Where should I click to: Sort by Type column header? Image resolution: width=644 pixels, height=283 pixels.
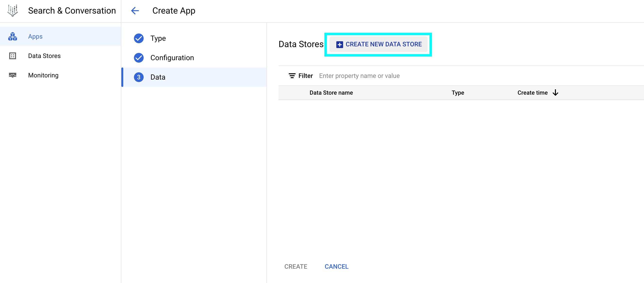coord(457,93)
